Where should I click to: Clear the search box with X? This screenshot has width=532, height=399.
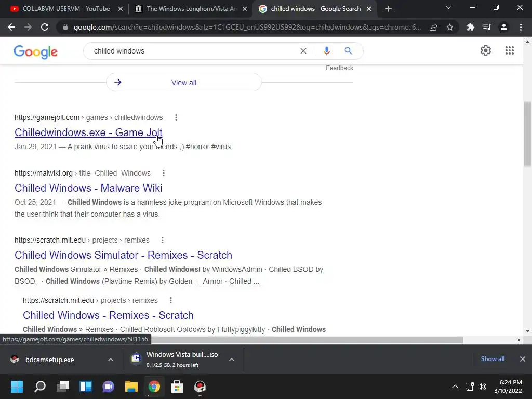pyautogui.click(x=303, y=51)
